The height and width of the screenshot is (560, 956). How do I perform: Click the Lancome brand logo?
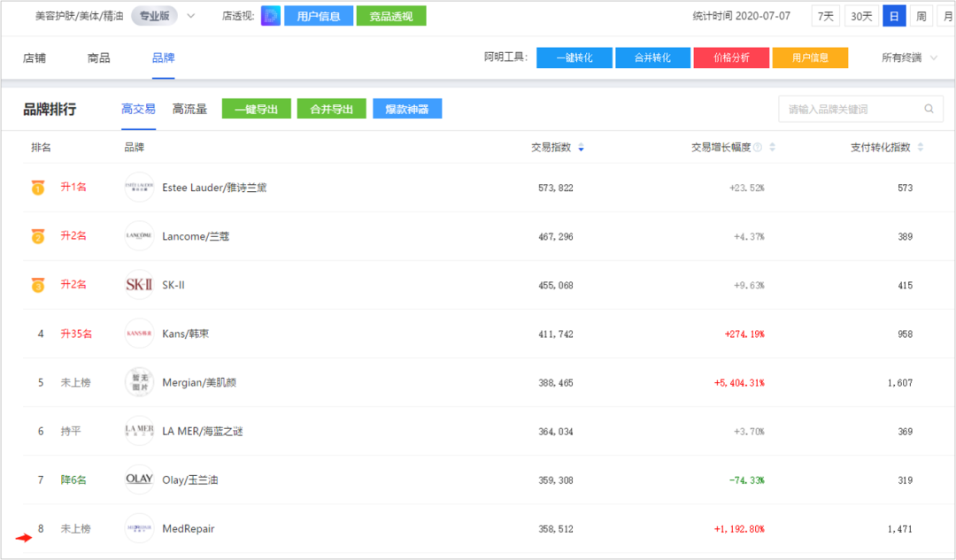[x=139, y=236]
